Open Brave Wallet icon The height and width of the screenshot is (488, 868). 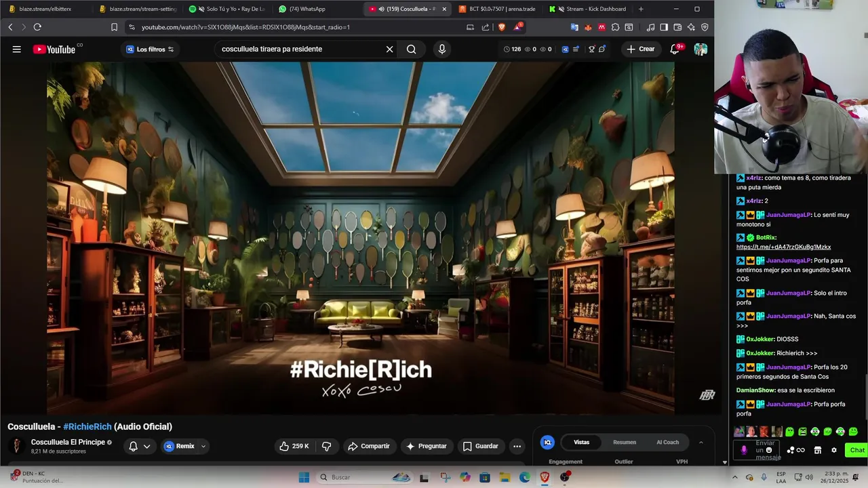tap(677, 27)
